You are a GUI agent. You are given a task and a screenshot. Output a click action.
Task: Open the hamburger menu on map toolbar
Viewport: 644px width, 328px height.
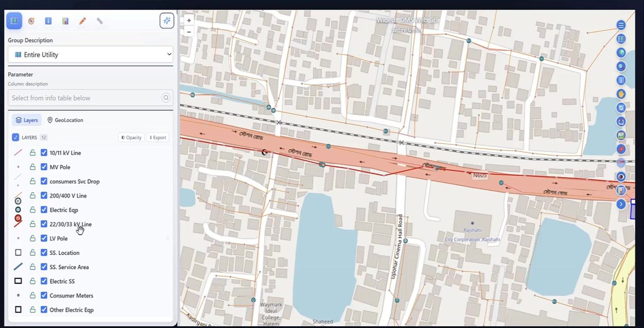pyautogui.click(x=621, y=25)
